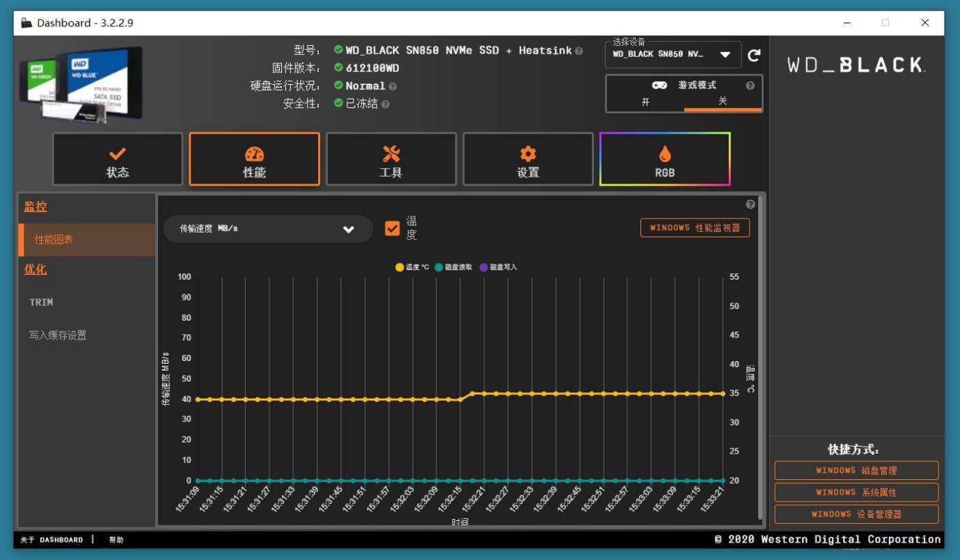This screenshot has height=560, width=960.
Task: Toggle 磁盘读取 legend series in chart
Action: click(x=453, y=267)
